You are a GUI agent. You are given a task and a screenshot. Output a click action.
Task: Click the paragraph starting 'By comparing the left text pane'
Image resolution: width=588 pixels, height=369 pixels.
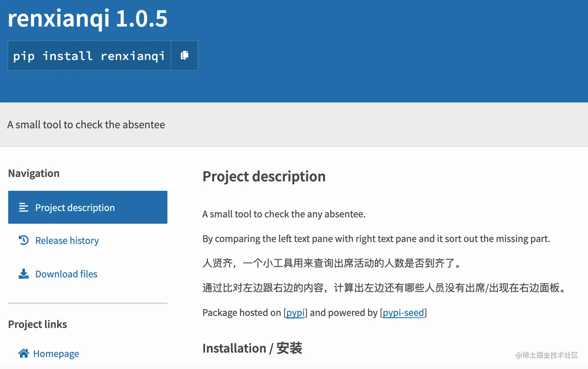pyautogui.click(x=376, y=239)
